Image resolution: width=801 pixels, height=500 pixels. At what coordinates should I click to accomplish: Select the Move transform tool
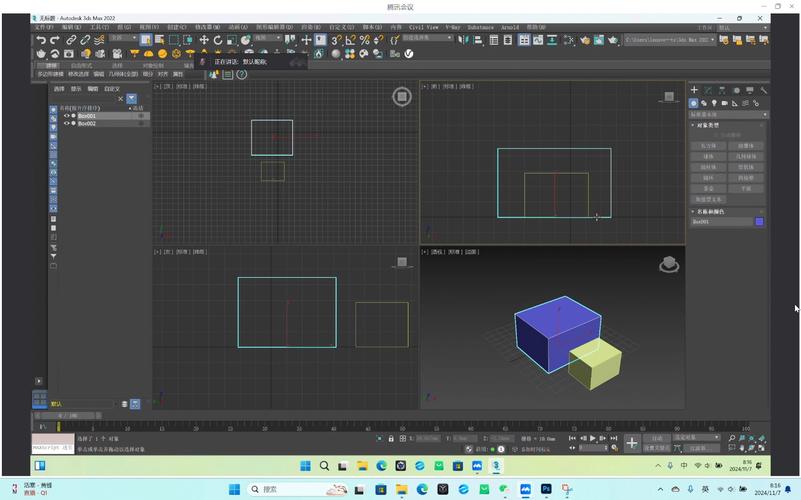tap(204, 40)
